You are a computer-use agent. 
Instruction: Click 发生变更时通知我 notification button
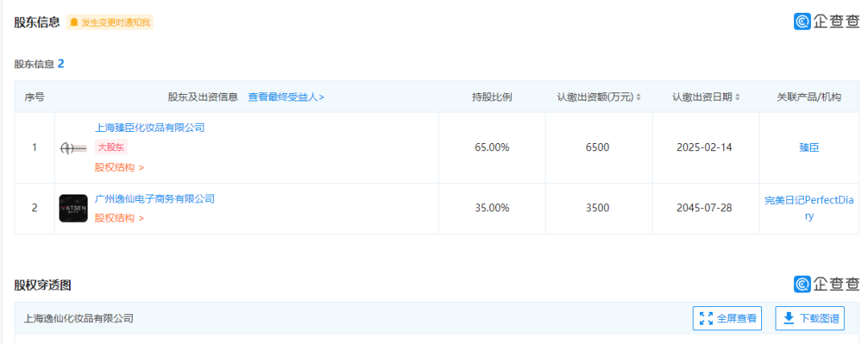pos(109,23)
